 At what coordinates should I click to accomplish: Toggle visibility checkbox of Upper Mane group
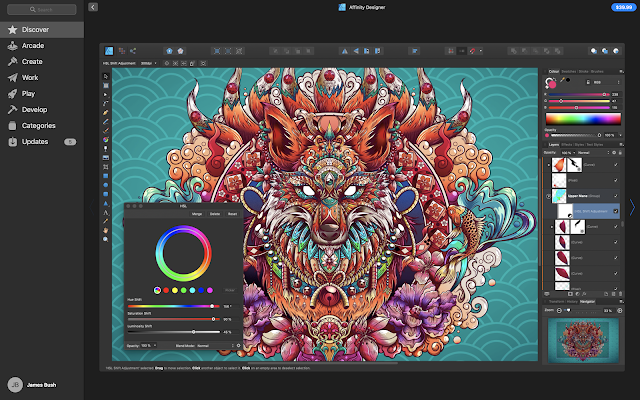point(616,196)
